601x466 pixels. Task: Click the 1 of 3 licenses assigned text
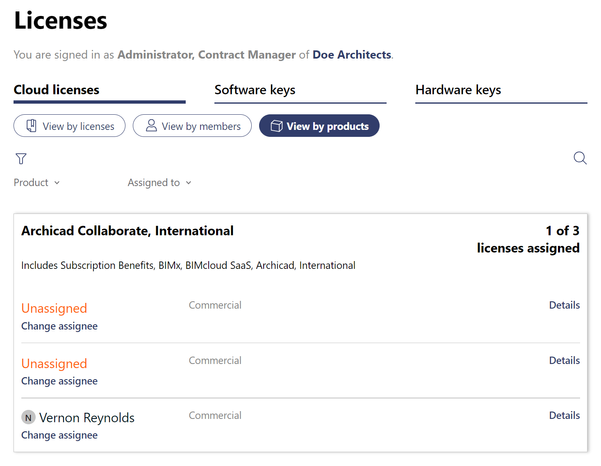coord(528,239)
